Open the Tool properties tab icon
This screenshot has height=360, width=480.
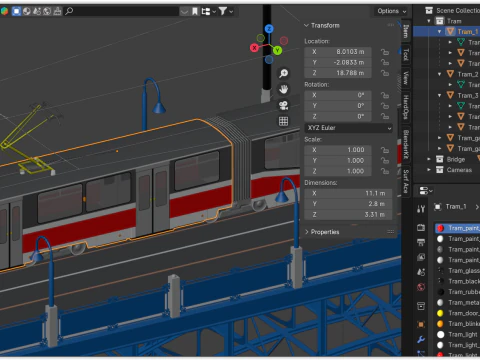pos(421,209)
